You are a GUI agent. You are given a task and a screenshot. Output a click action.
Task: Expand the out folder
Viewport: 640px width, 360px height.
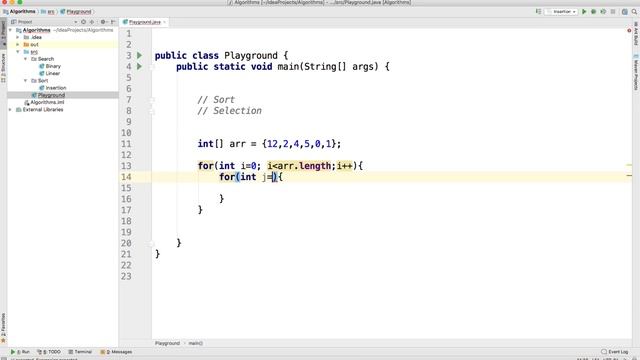(18, 44)
